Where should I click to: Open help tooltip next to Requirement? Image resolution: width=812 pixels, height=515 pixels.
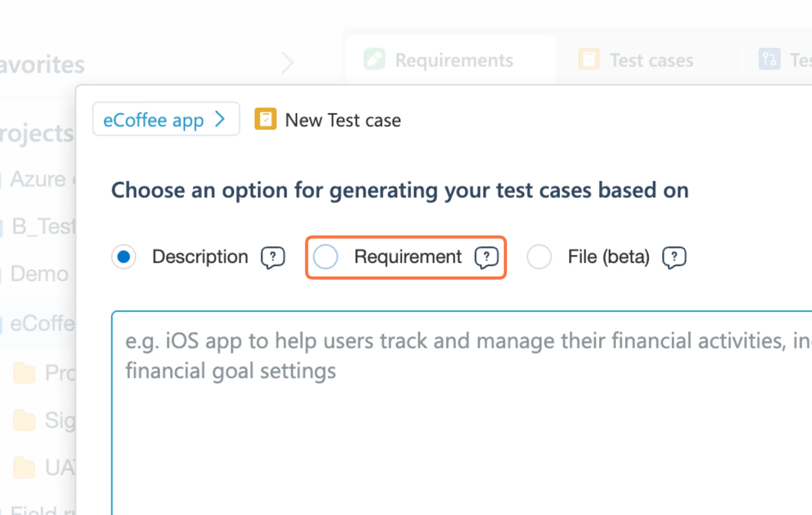486,257
